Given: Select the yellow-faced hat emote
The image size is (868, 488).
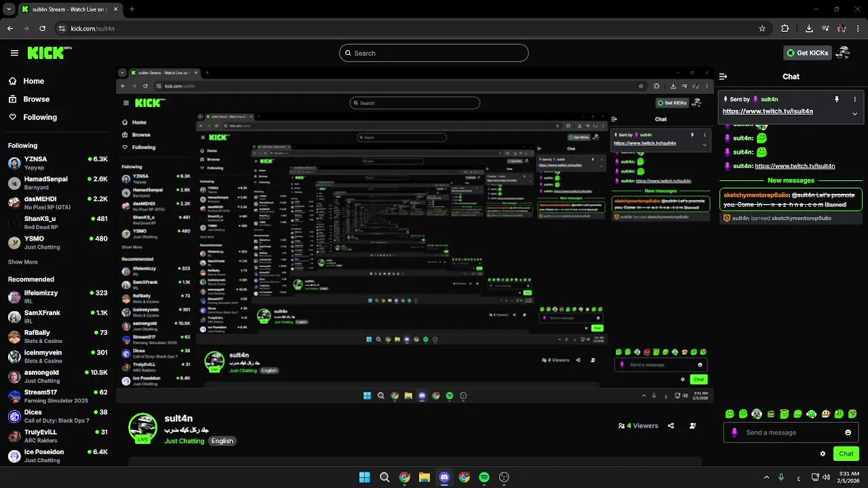Looking at the screenshot, I should click(825, 413).
